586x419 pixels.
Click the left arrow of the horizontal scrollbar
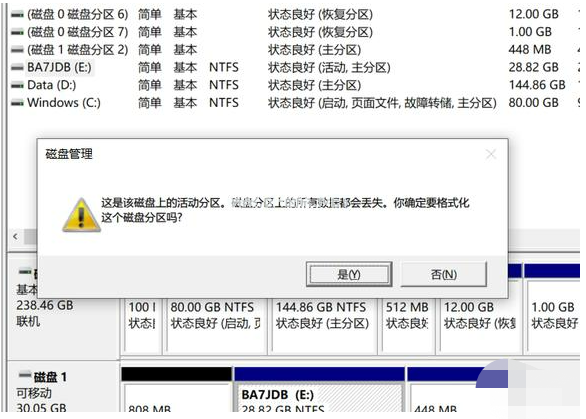click(x=15, y=236)
